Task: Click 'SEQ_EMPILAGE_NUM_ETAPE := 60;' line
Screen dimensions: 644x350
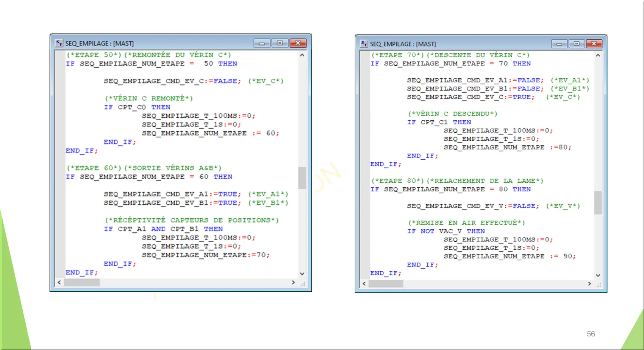Action: tap(211, 133)
